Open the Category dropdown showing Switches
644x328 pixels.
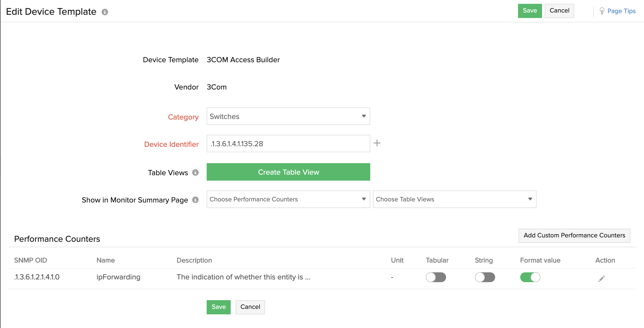pyautogui.click(x=288, y=116)
